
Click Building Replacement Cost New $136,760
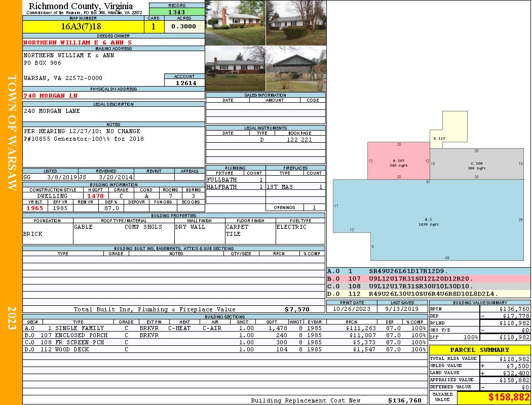point(404,400)
